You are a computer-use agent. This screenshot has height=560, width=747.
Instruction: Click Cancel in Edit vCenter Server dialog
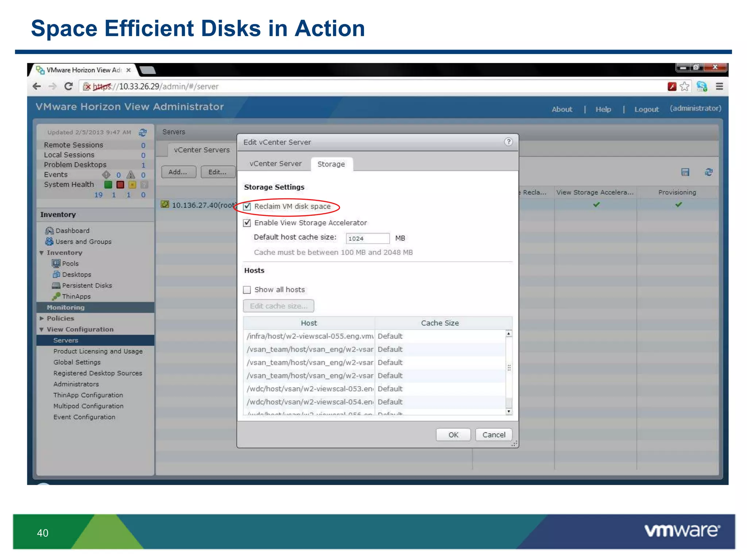click(494, 435)
